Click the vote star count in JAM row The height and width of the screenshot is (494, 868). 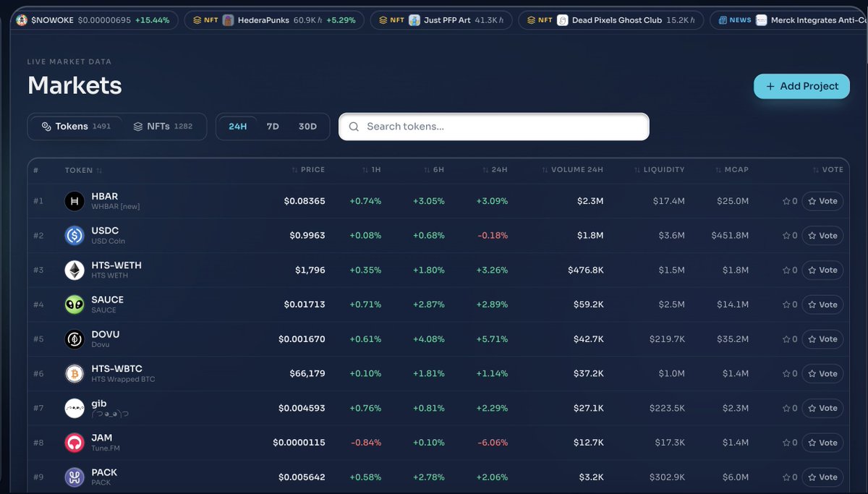[x=790, y=443]
